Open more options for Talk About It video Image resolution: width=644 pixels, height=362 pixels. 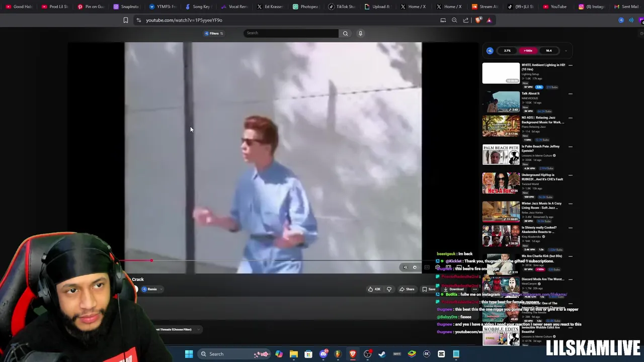(570, 94)
